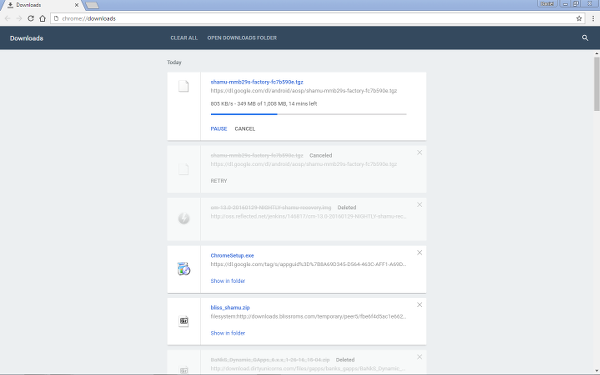This screenshot has width=600, height=375.
Task: Click the active download's dl.google.com URL
Action: [x=304, y=91]
